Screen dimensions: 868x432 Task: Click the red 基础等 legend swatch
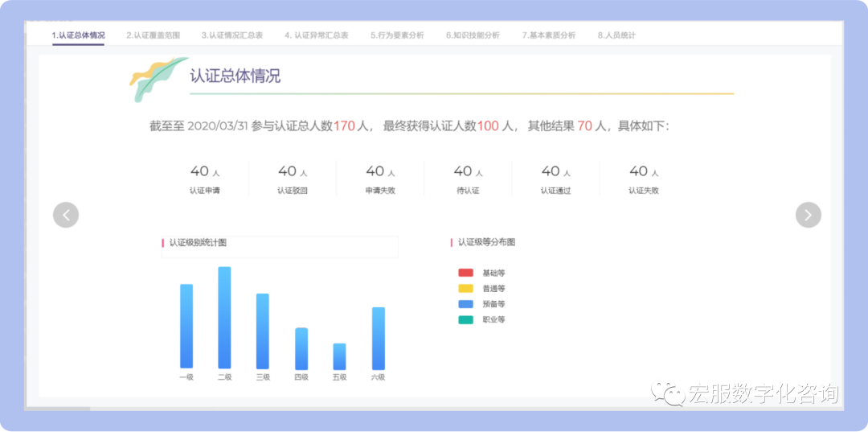(465, 273)
